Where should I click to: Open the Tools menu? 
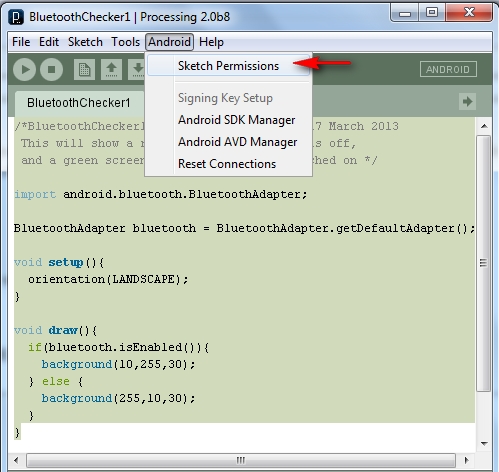(x=125, y=42)
